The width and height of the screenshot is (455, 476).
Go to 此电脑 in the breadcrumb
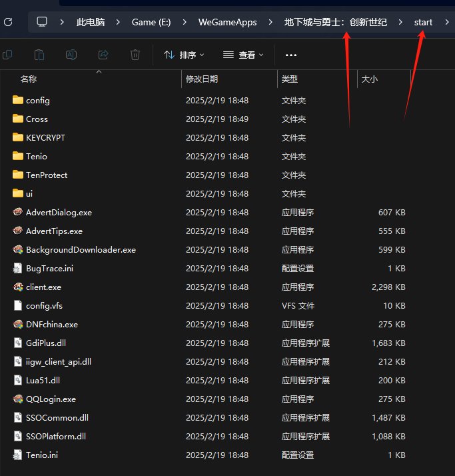(91, 22)
